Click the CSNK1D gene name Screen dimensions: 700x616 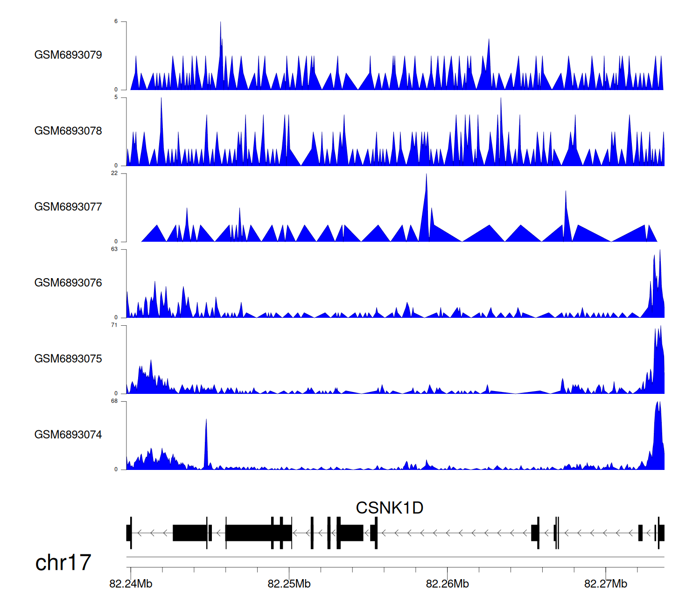(x=389, y=508)
